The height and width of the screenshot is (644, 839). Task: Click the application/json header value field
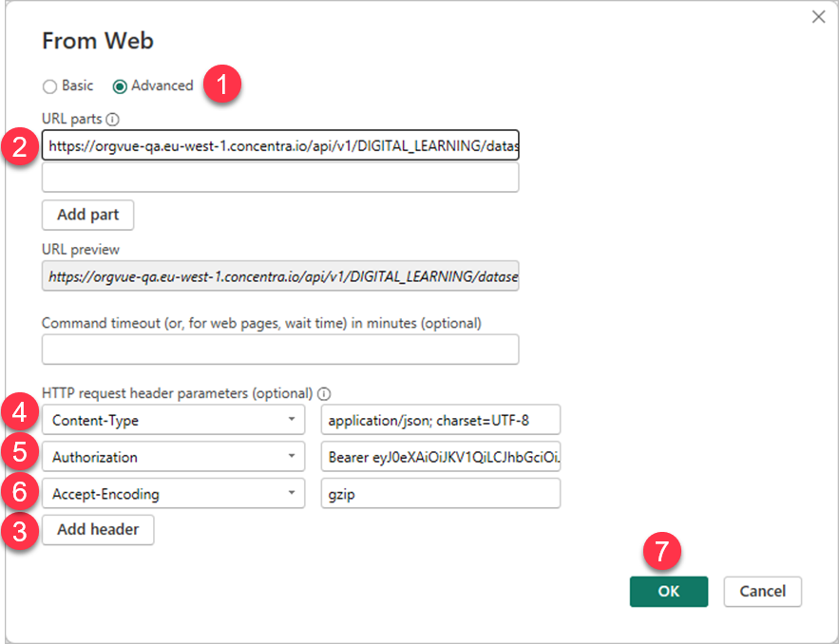[441, 420]
